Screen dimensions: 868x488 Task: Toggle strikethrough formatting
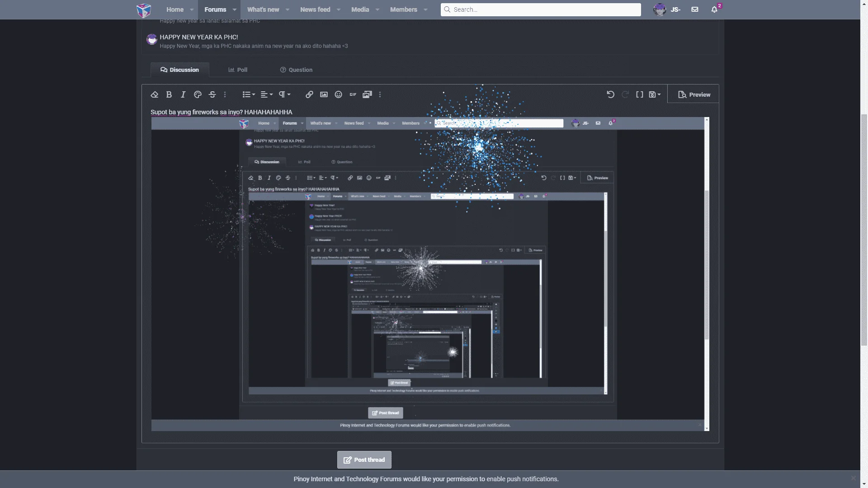pyautogui.click(x=212, y=94)
